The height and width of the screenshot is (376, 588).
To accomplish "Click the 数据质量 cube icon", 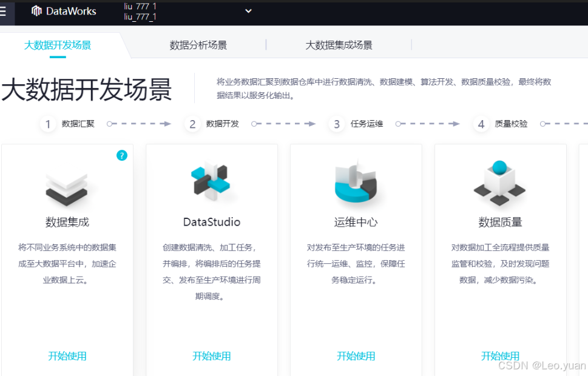I will coord(499,183).
